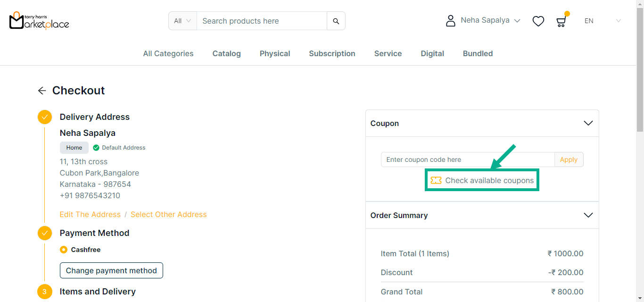Open the Subscription category tab

click(x=332, y=54)
